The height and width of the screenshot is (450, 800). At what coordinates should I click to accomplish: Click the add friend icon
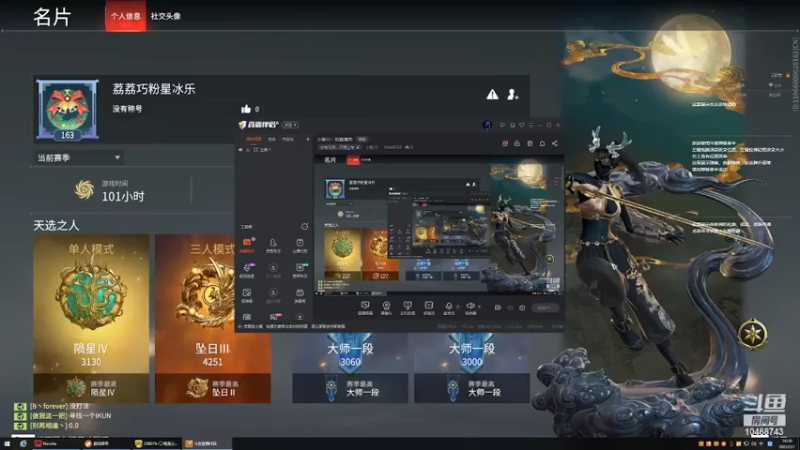click(513, 94)
